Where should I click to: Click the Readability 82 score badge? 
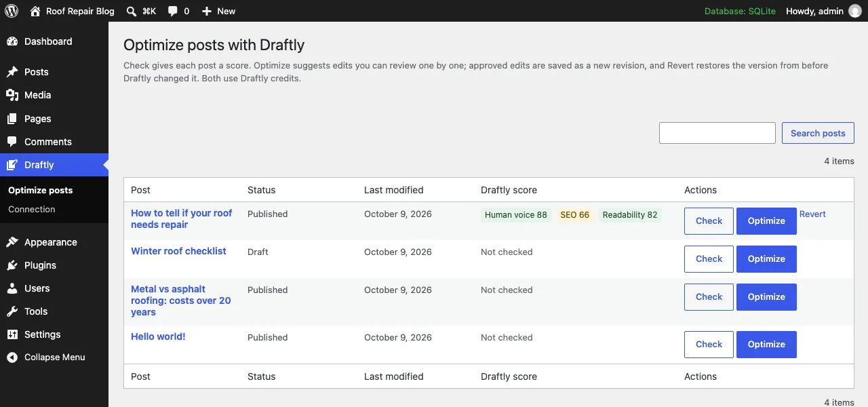(630, 215)
